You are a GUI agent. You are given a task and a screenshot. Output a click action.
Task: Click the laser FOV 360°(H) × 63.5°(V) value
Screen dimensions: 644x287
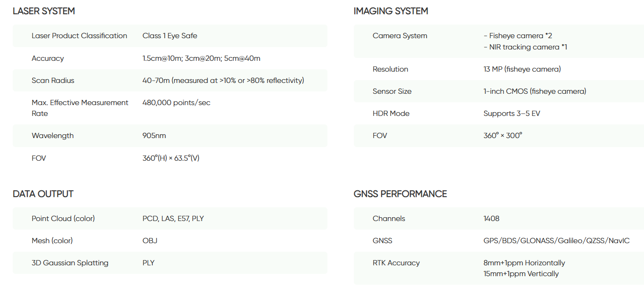pyautogui.click(x=171, y=158)
